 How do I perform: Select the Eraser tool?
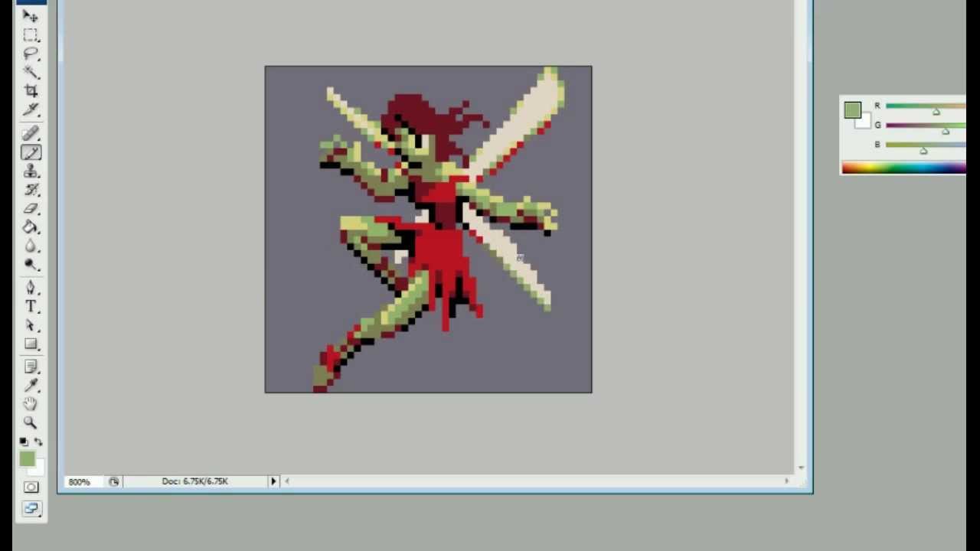coord(31,208)
